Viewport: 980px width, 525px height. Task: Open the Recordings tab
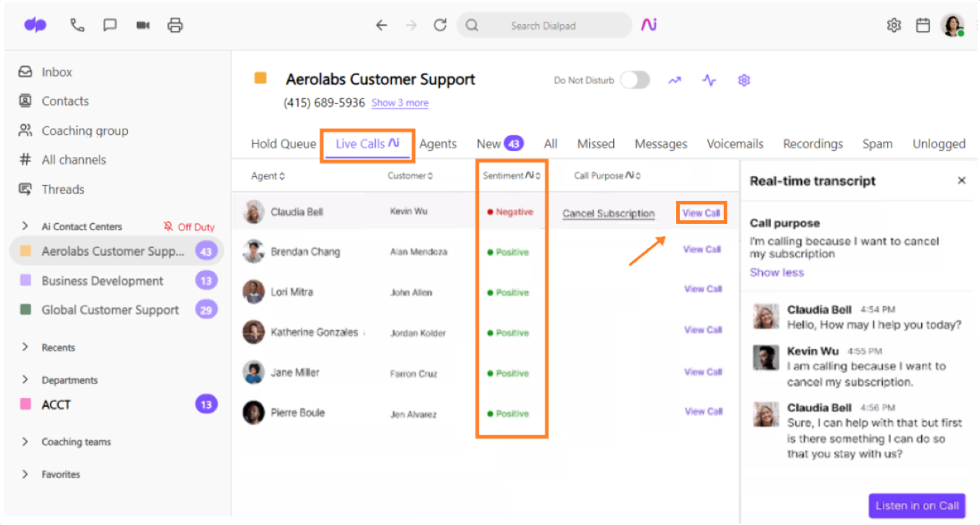pyautogui.click(x=813, y=144)
